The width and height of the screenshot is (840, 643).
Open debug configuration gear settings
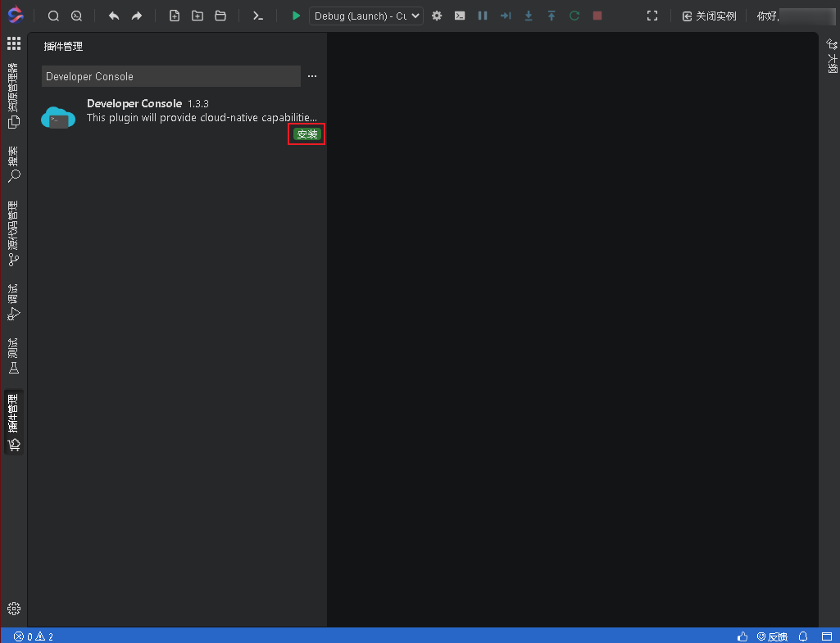pyautogui.click(x=437, y=16)
